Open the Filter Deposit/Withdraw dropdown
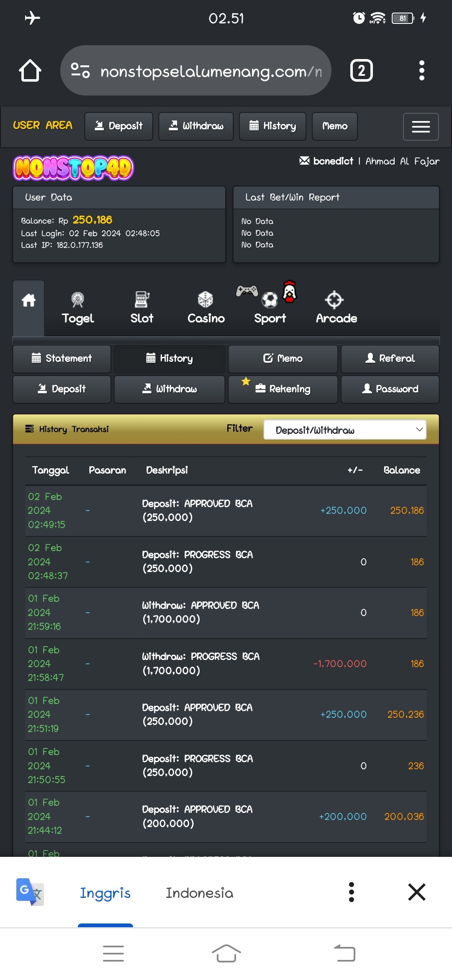The width and height of the screenshot is (452, 980). 345,430
